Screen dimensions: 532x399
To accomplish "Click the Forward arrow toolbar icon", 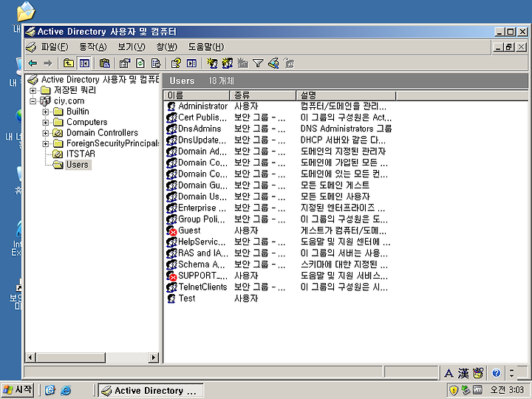I will coord(48,63).
